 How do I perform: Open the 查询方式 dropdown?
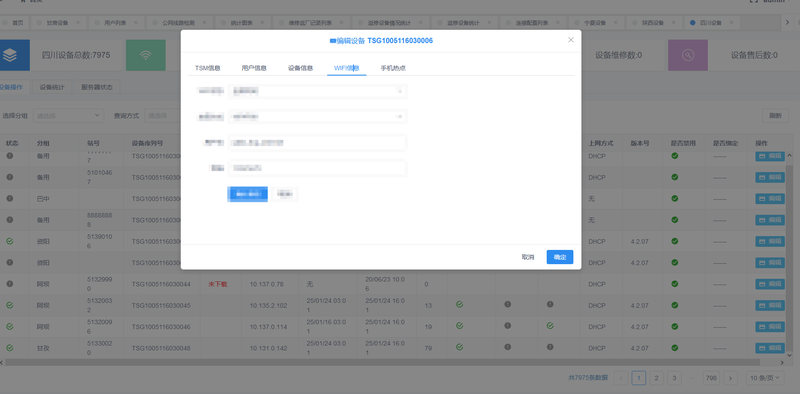[x=162, y=115]
